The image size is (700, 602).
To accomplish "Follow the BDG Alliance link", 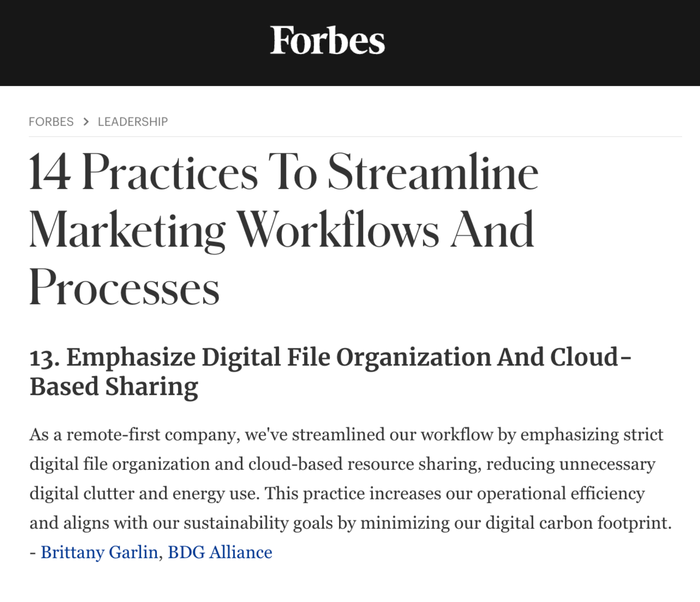I will [x=220, y=553].
